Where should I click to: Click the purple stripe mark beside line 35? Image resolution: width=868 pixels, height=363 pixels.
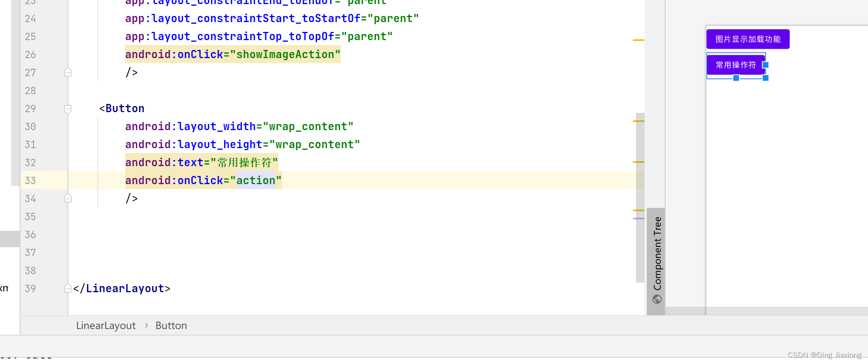(638, 219)
